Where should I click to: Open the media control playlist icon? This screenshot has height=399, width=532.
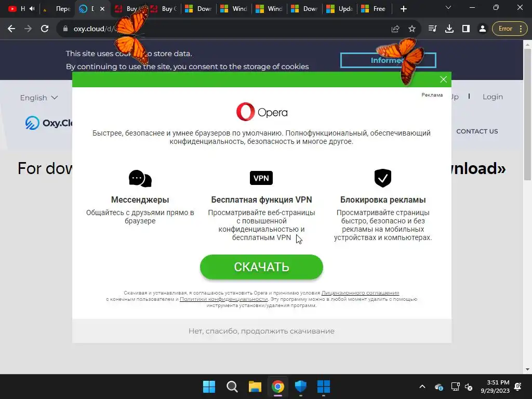point(432,29)
